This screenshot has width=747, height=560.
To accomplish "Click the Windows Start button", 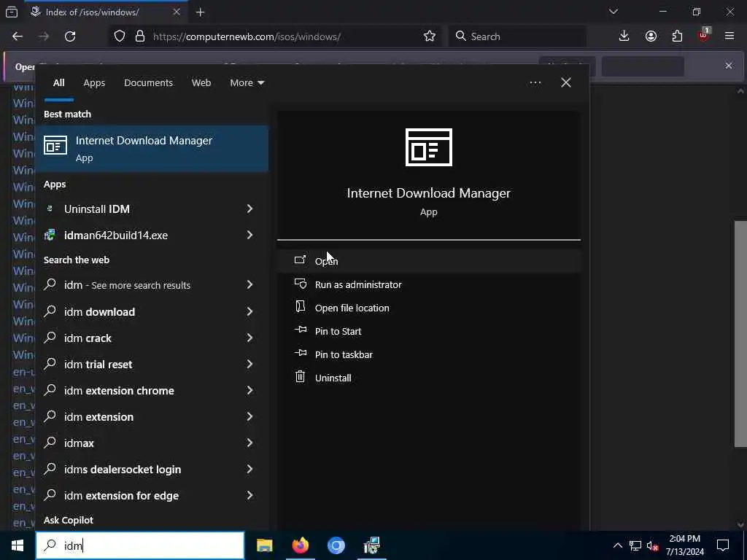I will pyautogui.click(x=18, y=545).
